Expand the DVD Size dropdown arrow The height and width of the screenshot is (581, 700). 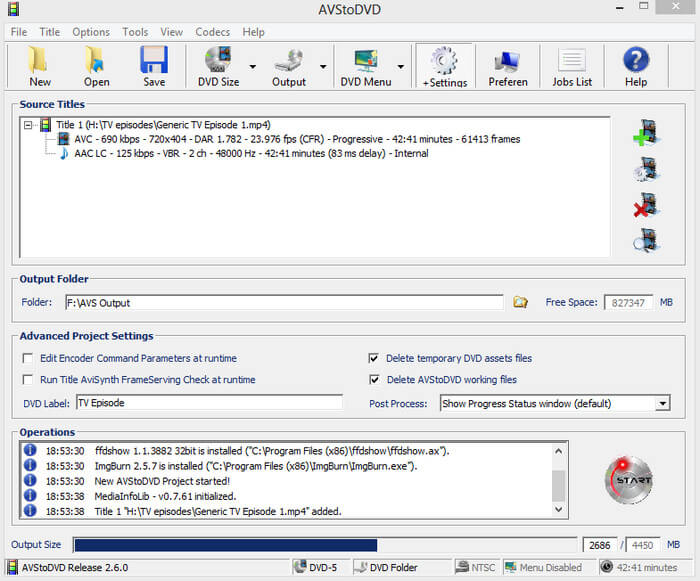pyautogui.click(x=253, y=67)
